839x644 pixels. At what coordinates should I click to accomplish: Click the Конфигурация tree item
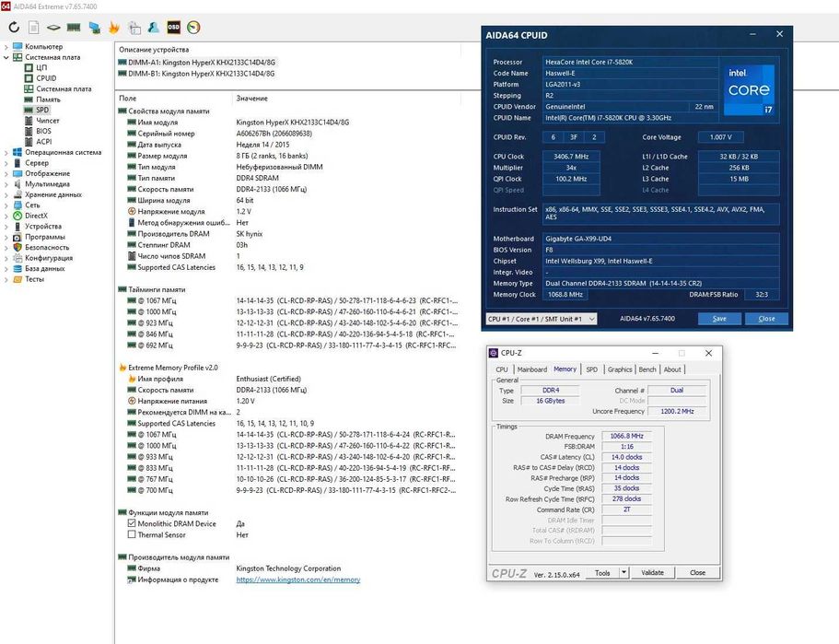49,258
